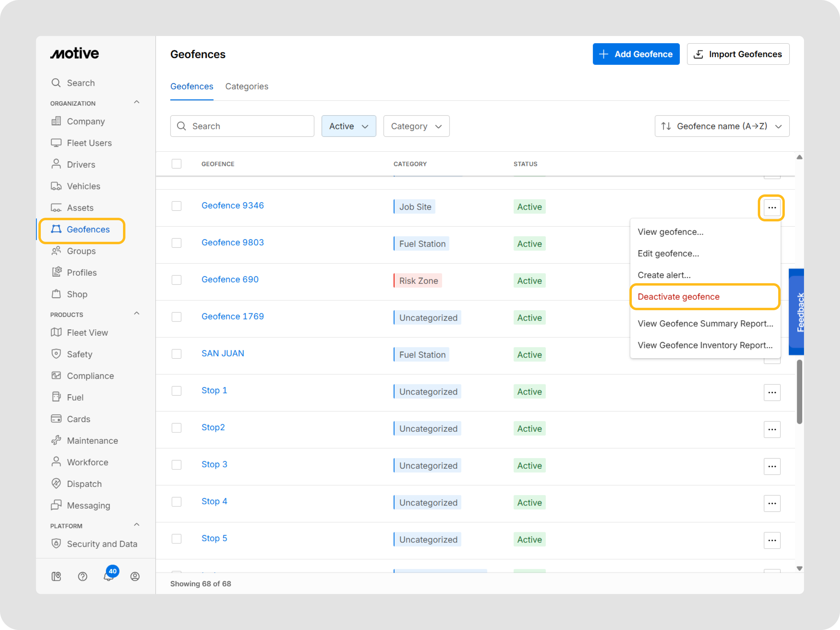Open the user account profile icon
The image size is (840, 630).
tap(135, 577)
